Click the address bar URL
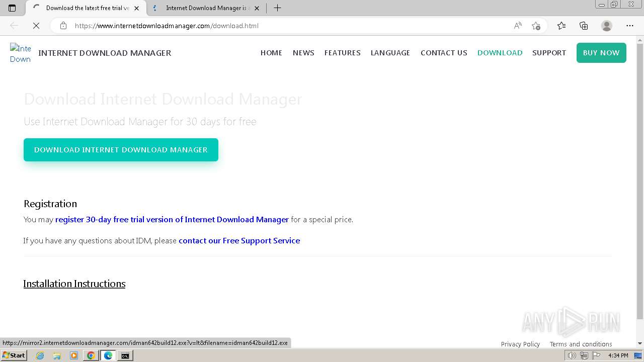 (x=167, y=26)
